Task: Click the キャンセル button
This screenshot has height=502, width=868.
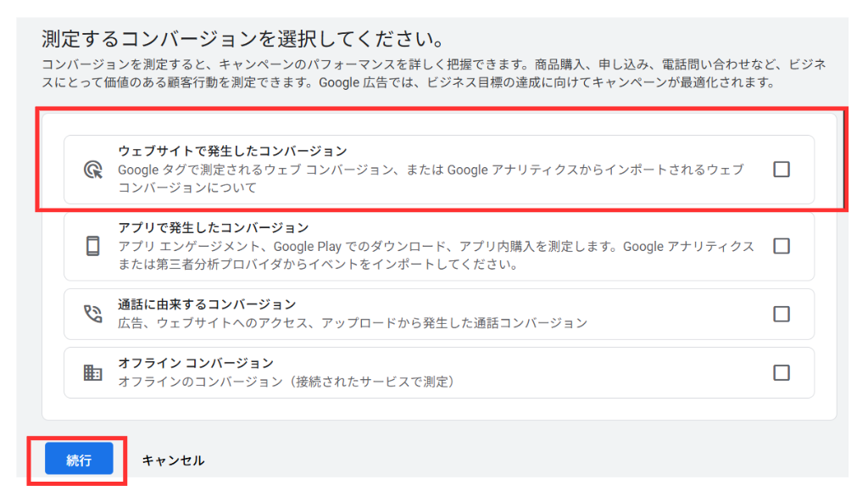Action: (173, 460)
